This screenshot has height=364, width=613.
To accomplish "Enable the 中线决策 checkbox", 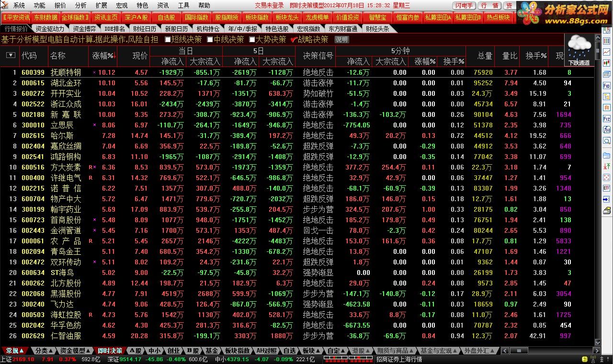I will 210,39.
